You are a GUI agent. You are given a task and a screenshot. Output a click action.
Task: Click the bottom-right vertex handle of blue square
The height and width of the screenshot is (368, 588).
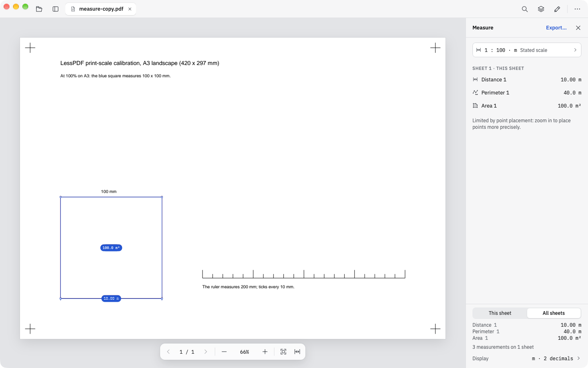[162, 299]
